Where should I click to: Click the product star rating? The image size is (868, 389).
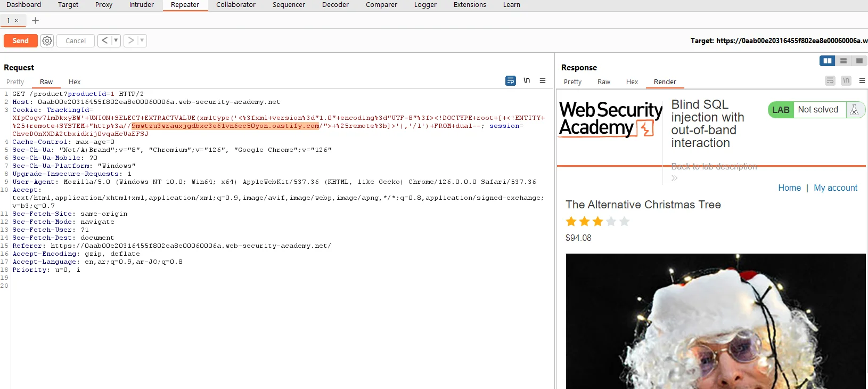click(597, 221)
